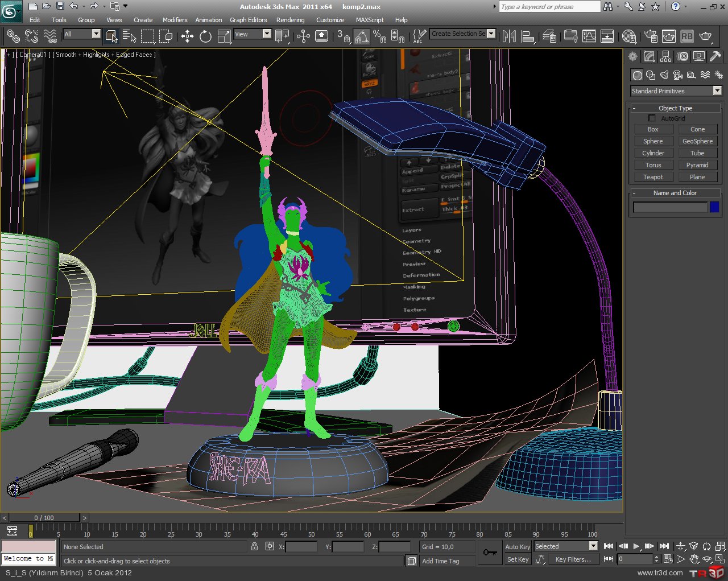The width and height of the screenshot is (728, 581).
Task: Open Select by Name dialog icon
Action: (130, 36)
